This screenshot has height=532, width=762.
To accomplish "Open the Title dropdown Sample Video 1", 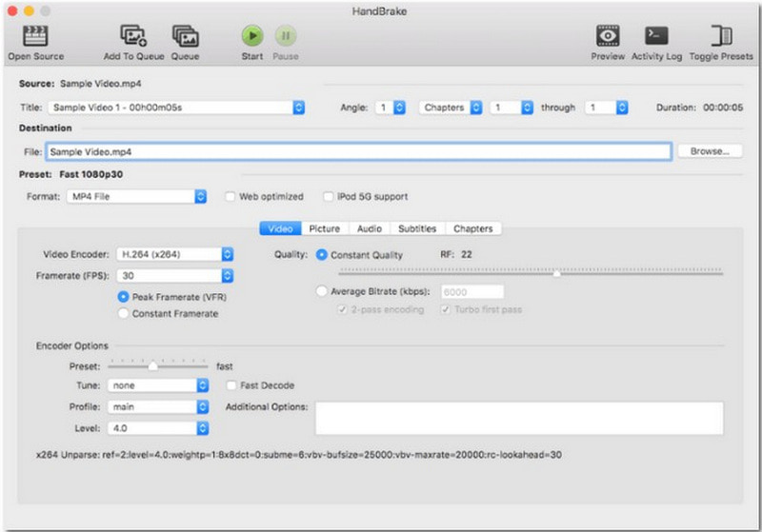I will tap(176, 108).
